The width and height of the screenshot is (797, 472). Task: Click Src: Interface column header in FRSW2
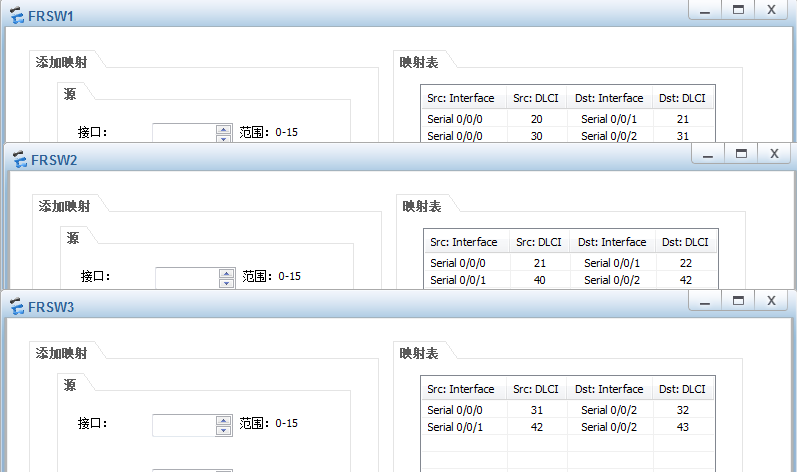[x=464, y=242]
